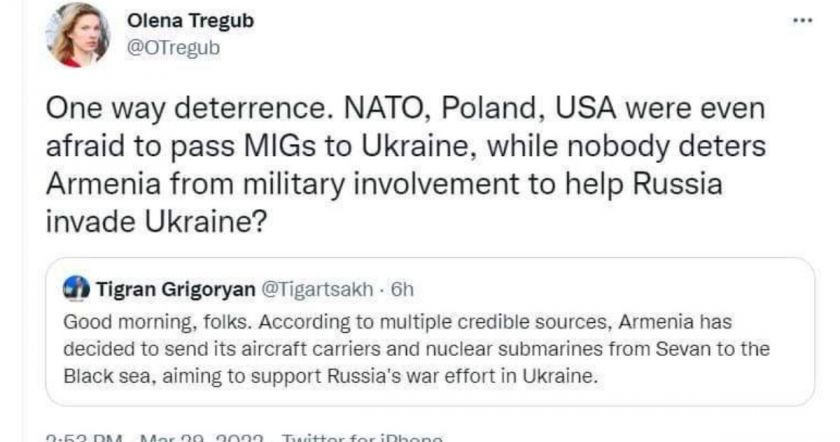The image size is (840, 442).
Task: Click Tigran Grigoryan's small avatar in quoted tweet
Action: pyautogui.click(x=77, y=289)
